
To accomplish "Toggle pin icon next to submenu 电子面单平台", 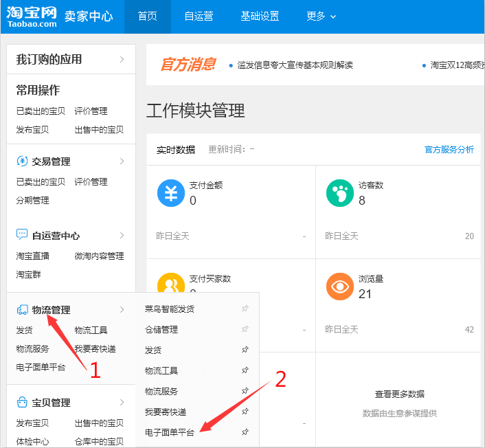I will point(245,432).
